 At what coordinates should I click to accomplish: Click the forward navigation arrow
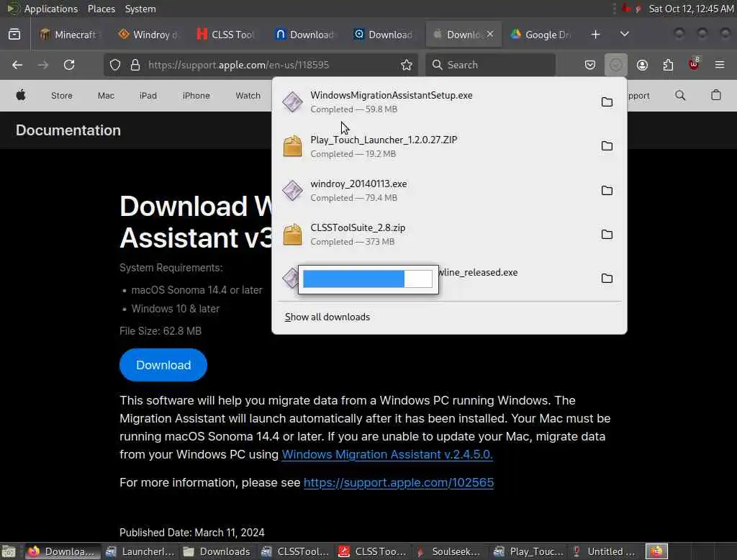(43, 65)
